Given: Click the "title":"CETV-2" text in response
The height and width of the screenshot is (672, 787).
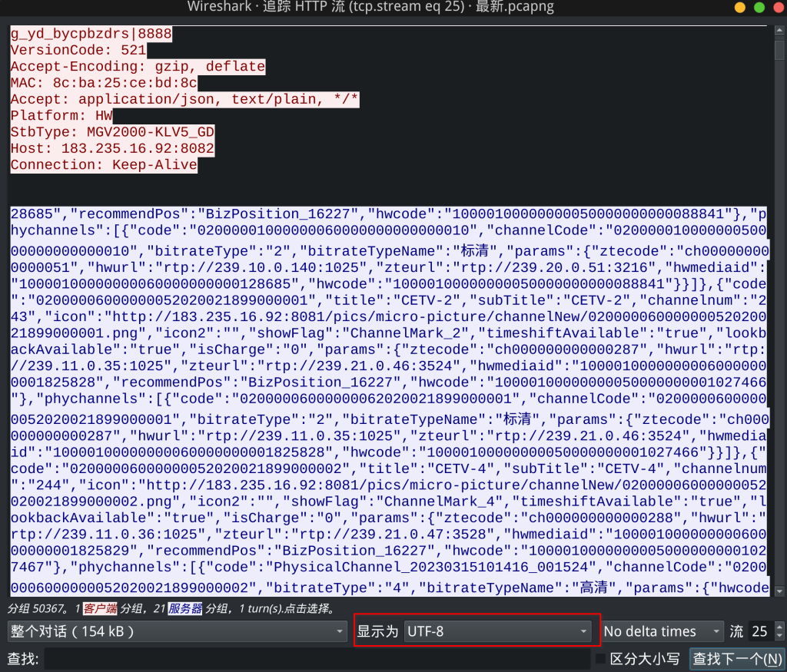Looking at the screenshot, I should pyautogui.click(x=393, y=300).
